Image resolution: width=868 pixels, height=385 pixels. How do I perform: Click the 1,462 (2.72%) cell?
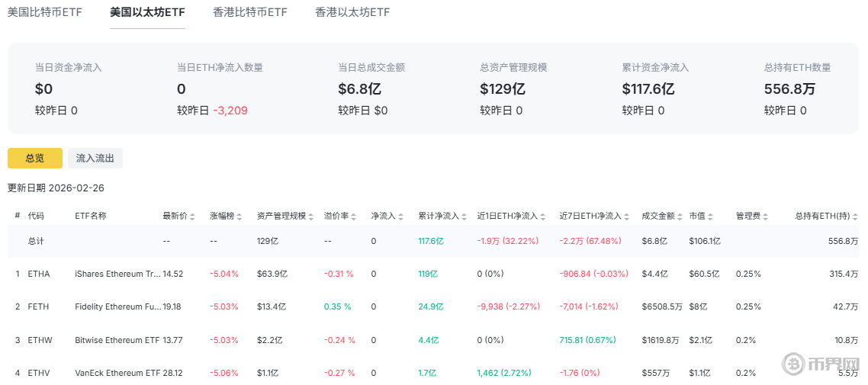504,374
